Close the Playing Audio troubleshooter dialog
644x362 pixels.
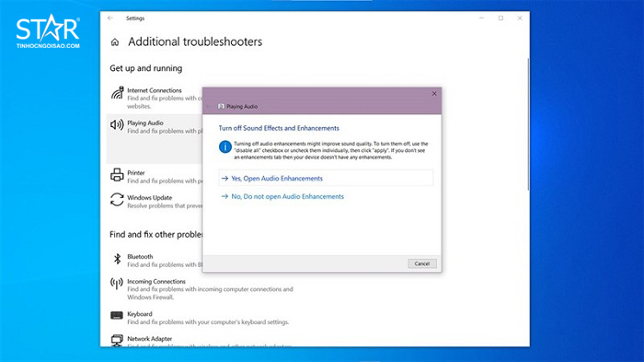pos(434,94)
